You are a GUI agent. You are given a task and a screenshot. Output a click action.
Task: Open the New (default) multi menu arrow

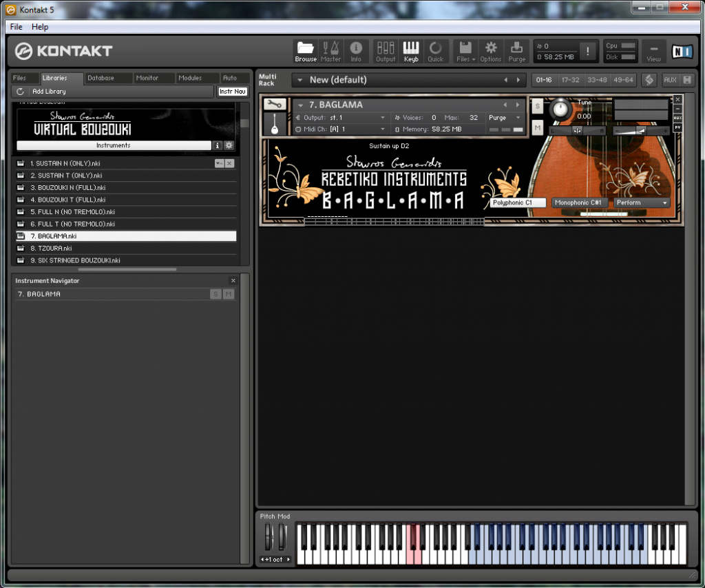300,80
